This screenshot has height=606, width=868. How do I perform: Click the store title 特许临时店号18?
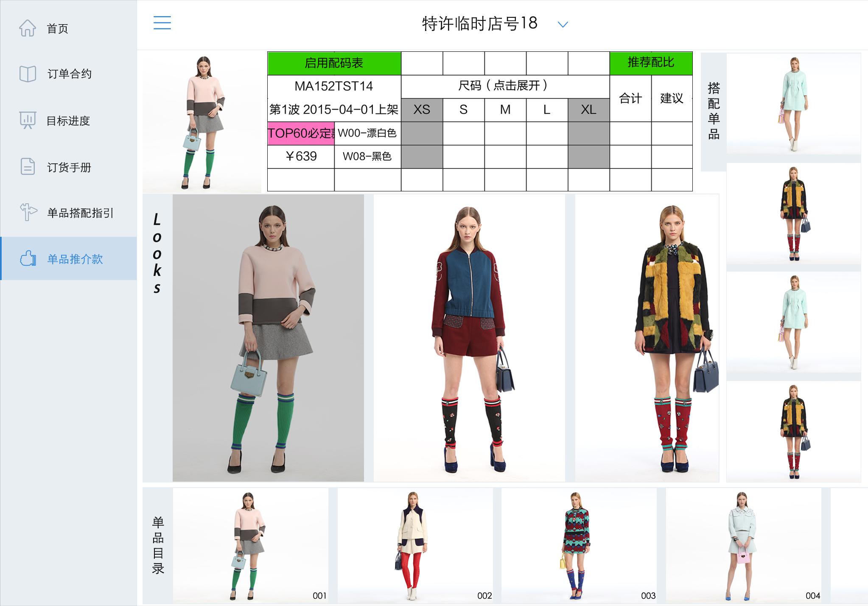[x=479, y=23]
